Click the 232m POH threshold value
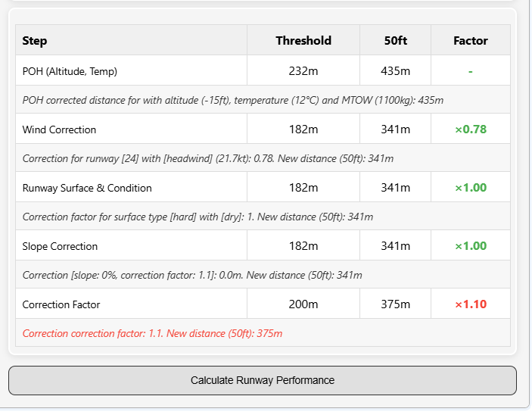 (x=303, y=71)
